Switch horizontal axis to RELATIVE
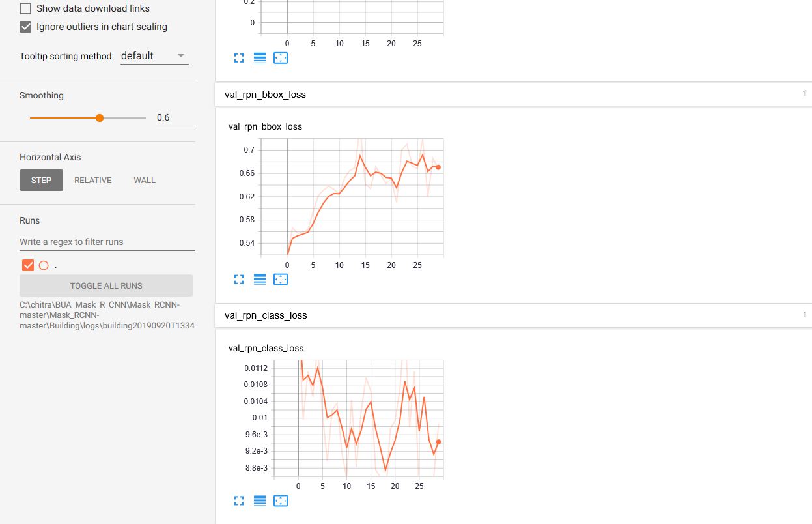The image size is (812, 524). [x=92, y=181]
